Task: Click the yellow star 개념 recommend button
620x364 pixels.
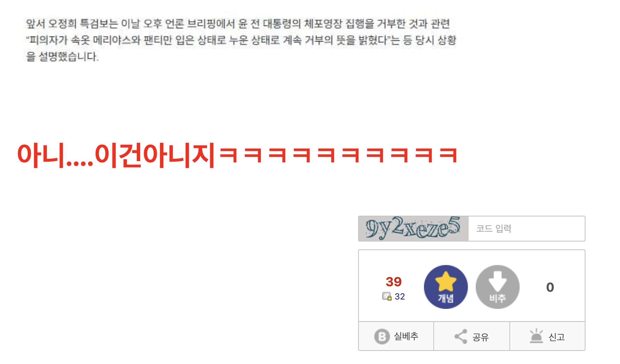Action: tap(446, 287)
